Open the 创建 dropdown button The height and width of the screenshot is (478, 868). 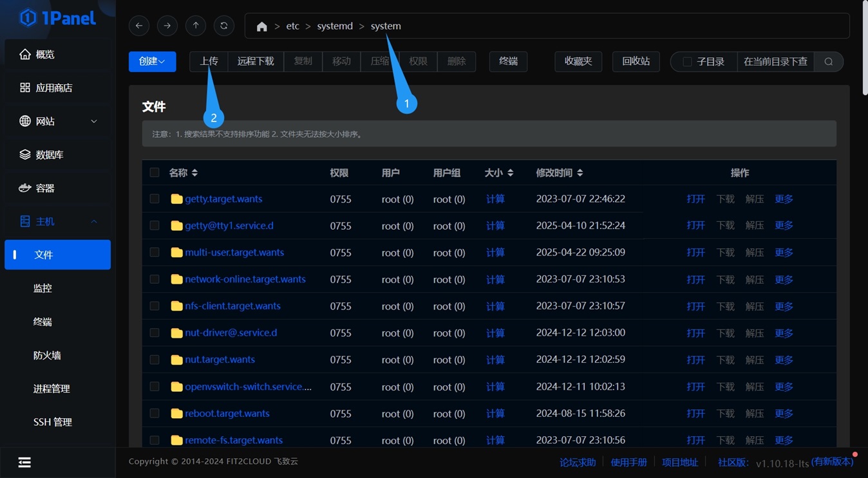pyautogui.click(x=152, y=62)
